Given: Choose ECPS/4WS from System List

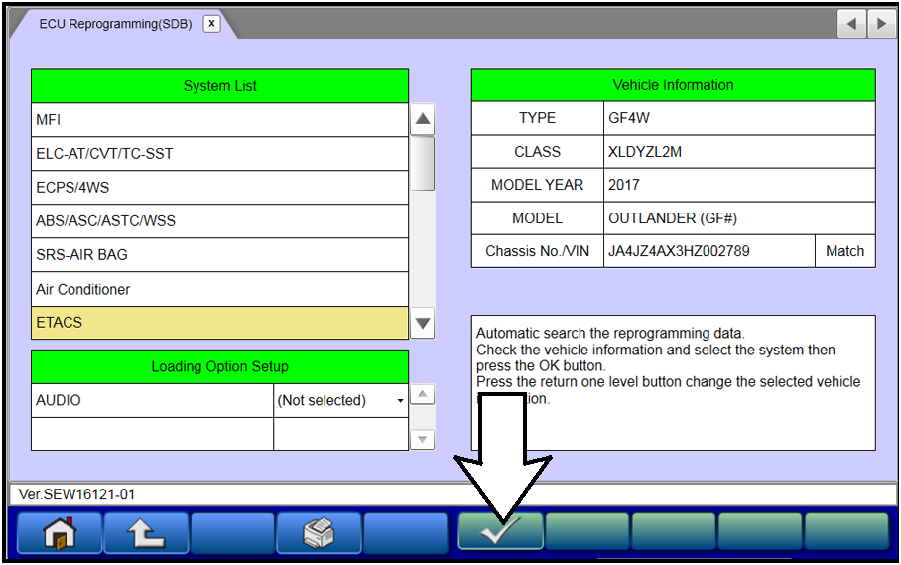Looking at the screenshot, I should click(x=220, y=188).
